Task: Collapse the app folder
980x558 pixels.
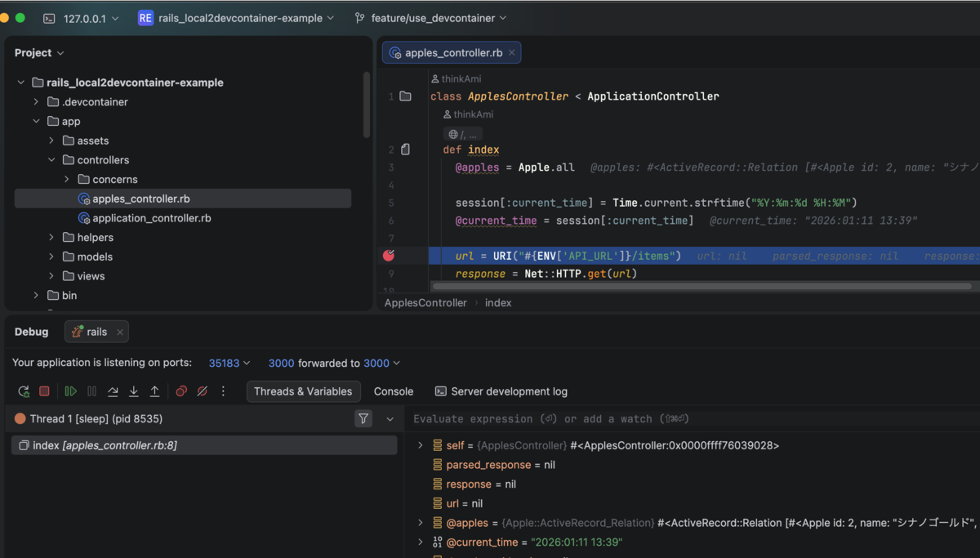Action: [36, 121]
